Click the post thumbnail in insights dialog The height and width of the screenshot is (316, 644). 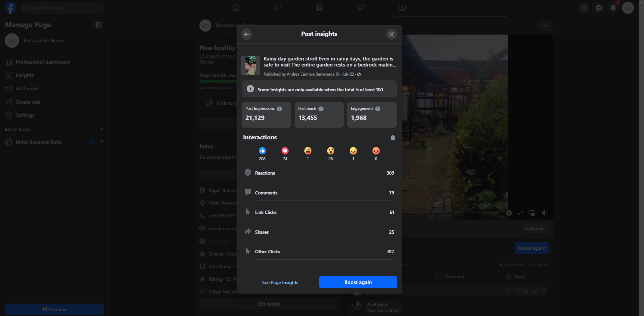(x=250, y=65)
